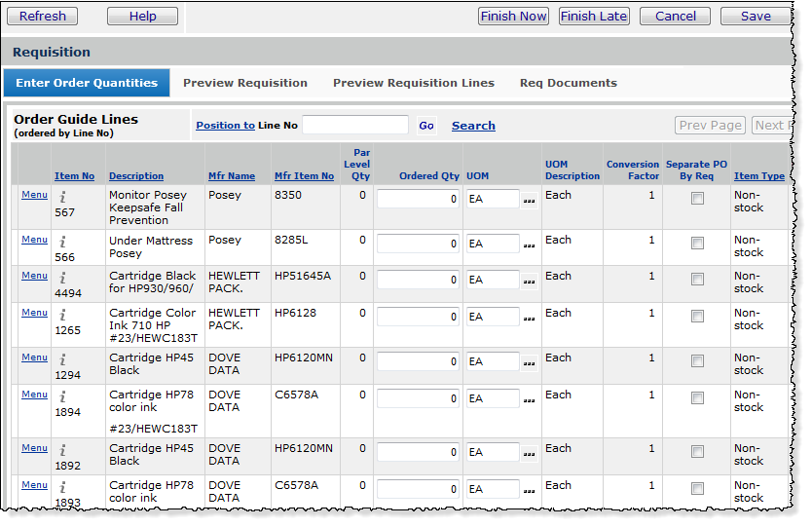Open UOM lookup for item HP6128

coord(529,319)
